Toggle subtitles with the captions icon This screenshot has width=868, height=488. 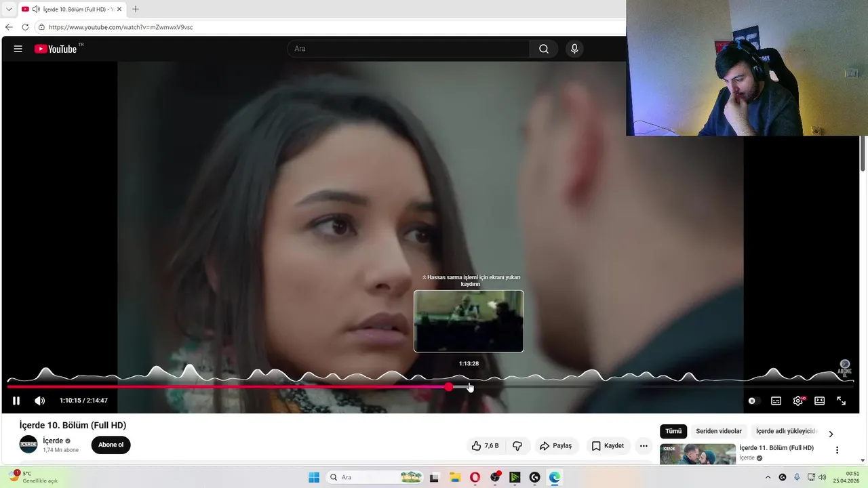[776, 401]
